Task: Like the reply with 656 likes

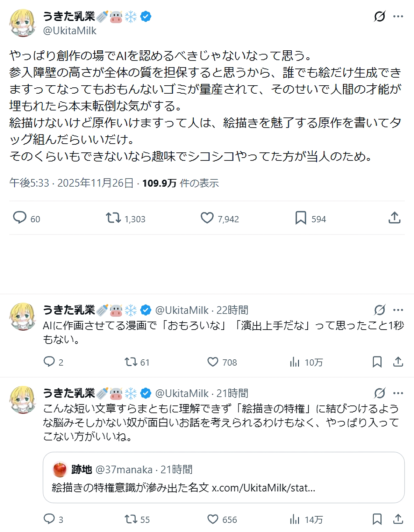Action: pyautogui.click(x=213, y=519)
